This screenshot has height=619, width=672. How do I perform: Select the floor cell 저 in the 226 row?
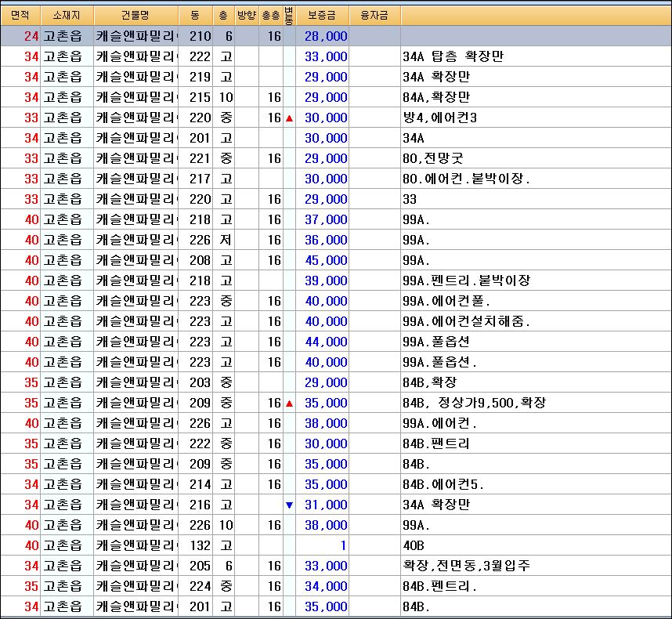click(x=226, y=240)
